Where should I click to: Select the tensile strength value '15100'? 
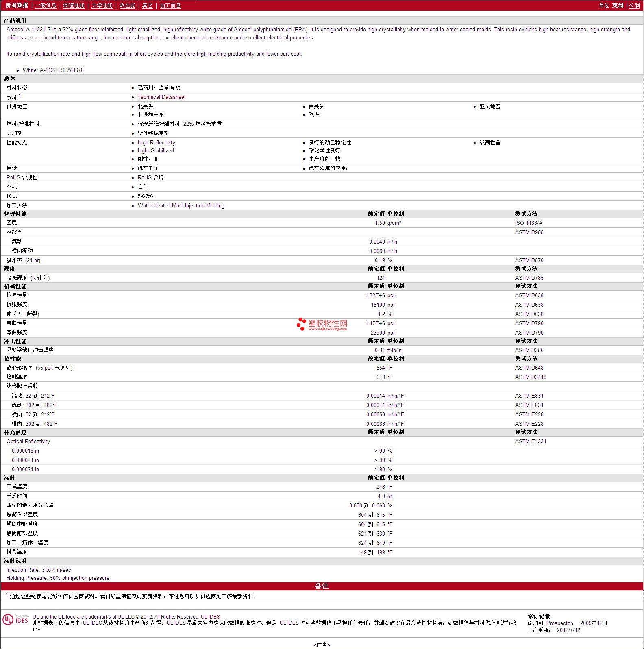378,305
